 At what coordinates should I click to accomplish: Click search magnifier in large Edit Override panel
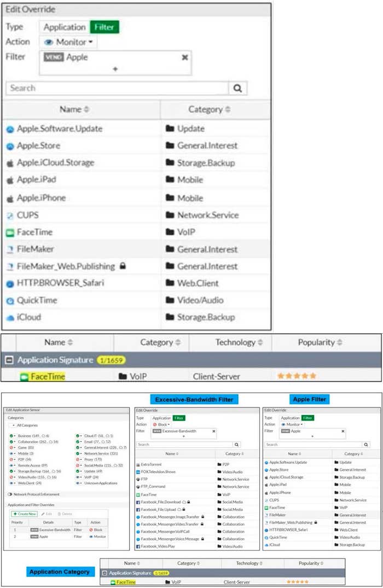pyautogui.click(x=237, y=88)
